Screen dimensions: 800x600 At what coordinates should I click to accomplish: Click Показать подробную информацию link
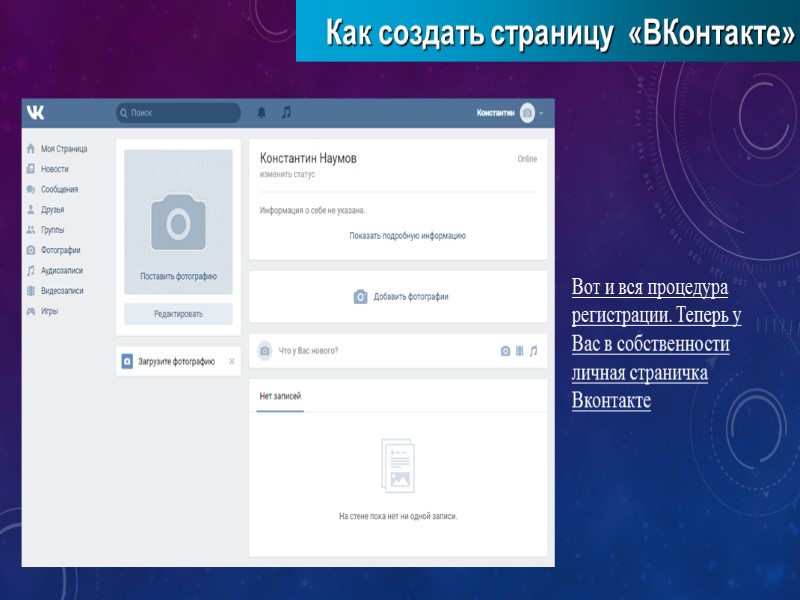pyautogui.click(x=407, y=236)
